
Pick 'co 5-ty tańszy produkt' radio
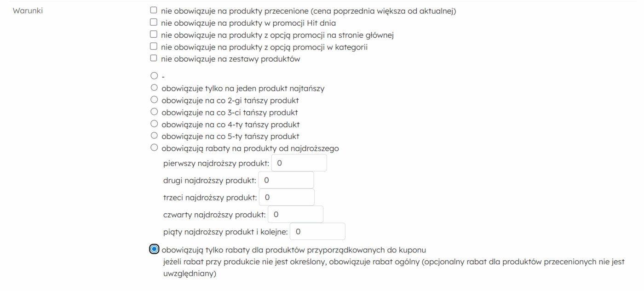154,136
